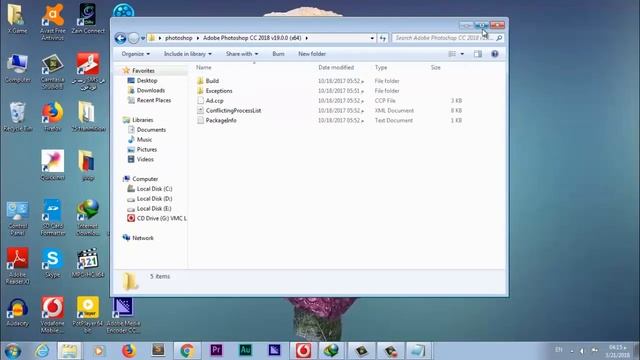Select the Exceptions folder
This screenshot has width=640, height=360.
(x=219, y=91)
